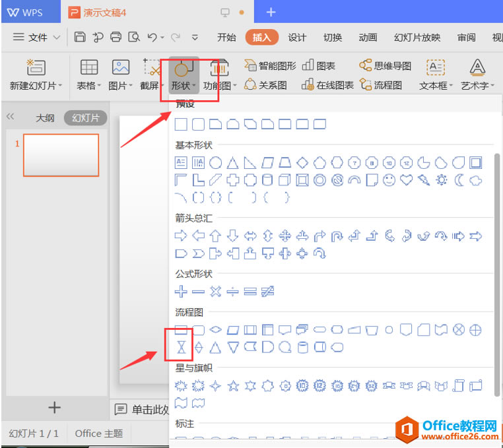
Task: Open the 文件 menu dropdown
Action: click(x=36, y=37)
